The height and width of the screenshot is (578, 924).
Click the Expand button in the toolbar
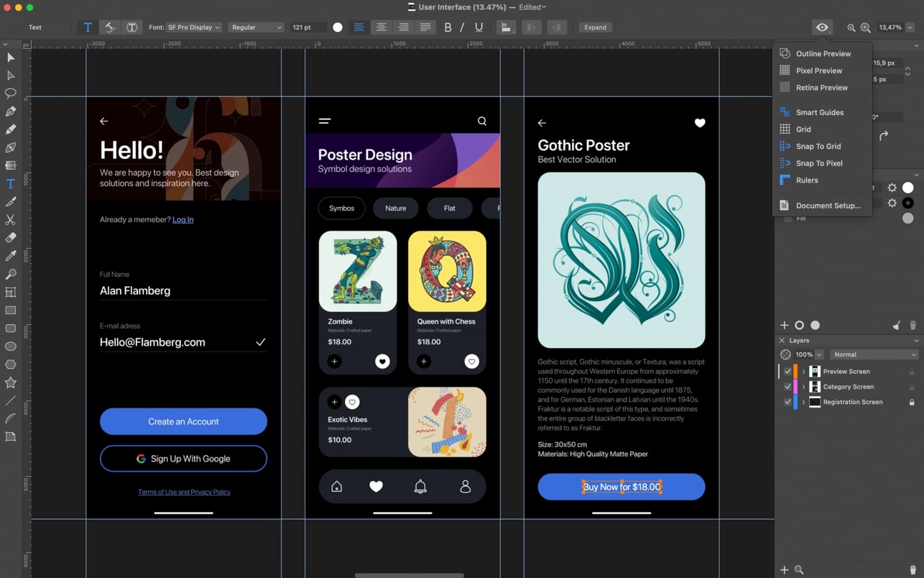(595, 27)
